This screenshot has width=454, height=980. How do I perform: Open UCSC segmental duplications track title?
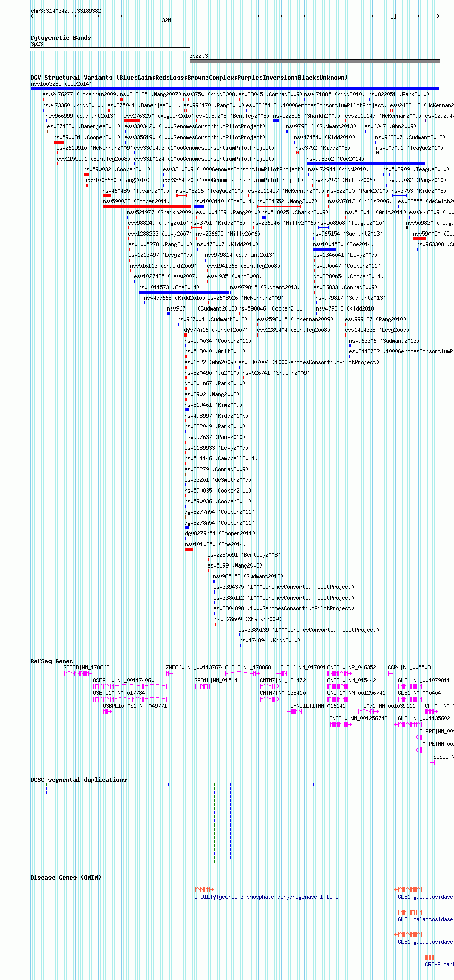(x=78, y=780)
